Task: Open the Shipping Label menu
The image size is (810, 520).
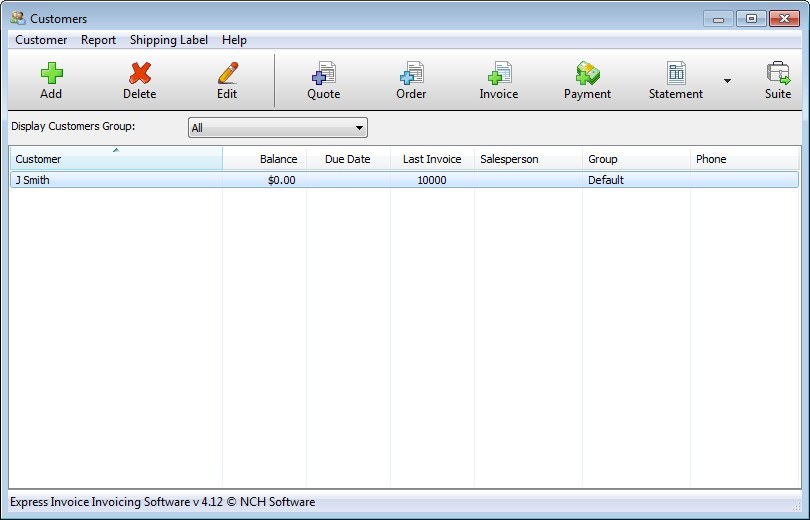Action: coord(168,40)
